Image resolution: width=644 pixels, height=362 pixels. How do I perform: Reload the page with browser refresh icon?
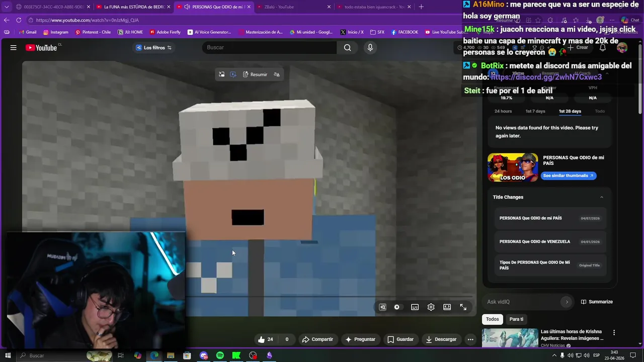(19, 20)
